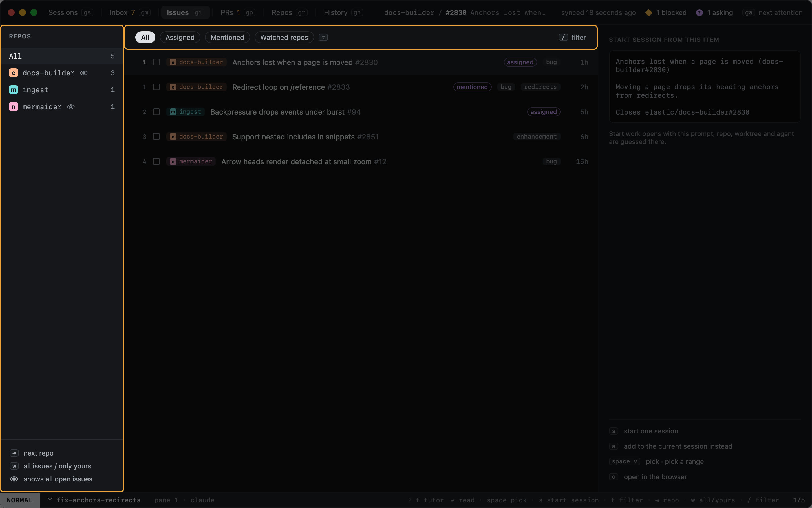Toggle the eye watch icon beside mermaider
Screen dimensions: 812x508
click(x=71, y=107)
